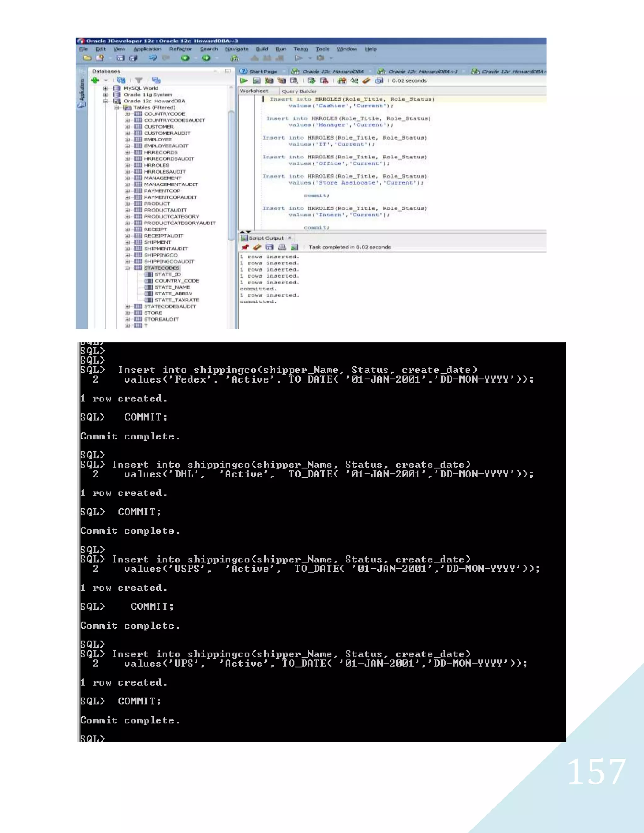Open the Tools menu

322,49
